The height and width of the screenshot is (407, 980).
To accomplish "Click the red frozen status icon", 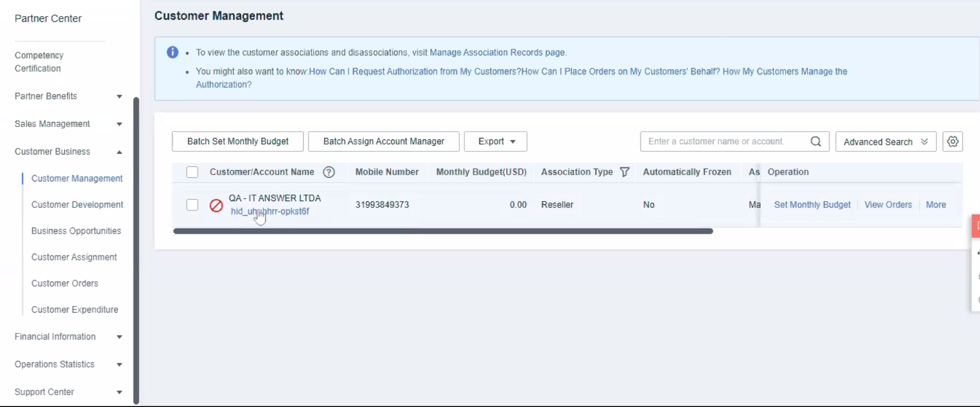I will 216,205.
